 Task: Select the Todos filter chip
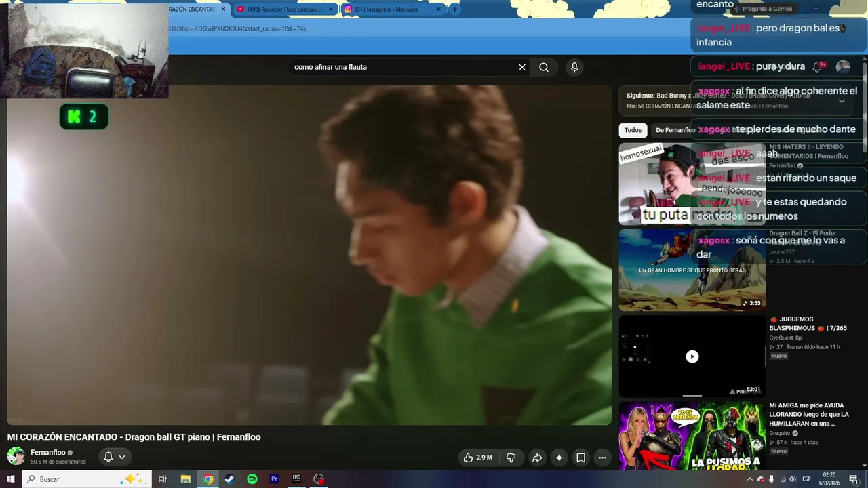[633, 130]
